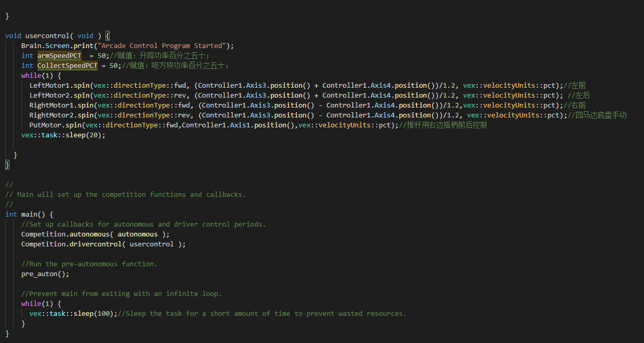Click the Competition.autonomous callback line
This screenshot has height=343, width=644.
[x=96, y=234]
